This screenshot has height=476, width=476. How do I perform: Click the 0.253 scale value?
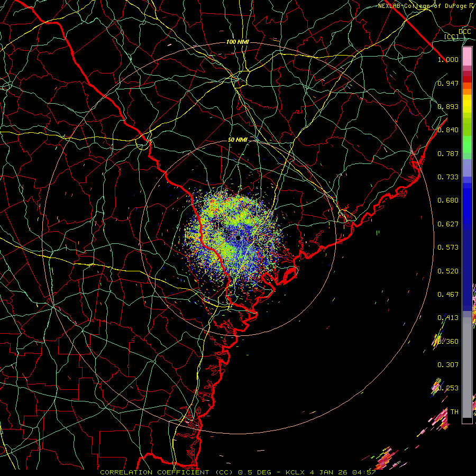click(x=448, y=388)
